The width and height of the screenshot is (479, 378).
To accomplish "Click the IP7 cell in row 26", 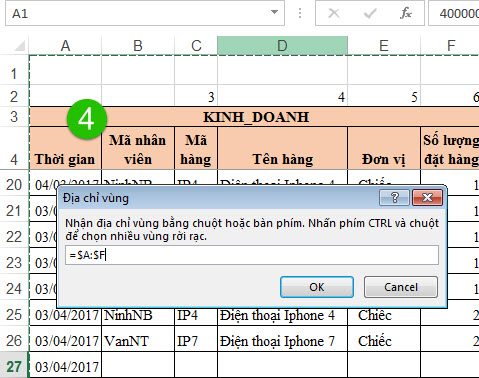I will 196,339.
